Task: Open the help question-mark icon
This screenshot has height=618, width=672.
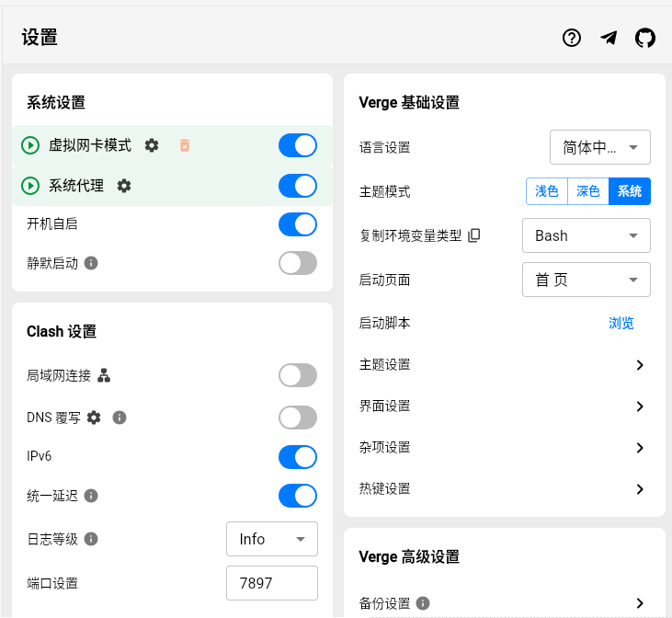Action: (x=571, y=39)
